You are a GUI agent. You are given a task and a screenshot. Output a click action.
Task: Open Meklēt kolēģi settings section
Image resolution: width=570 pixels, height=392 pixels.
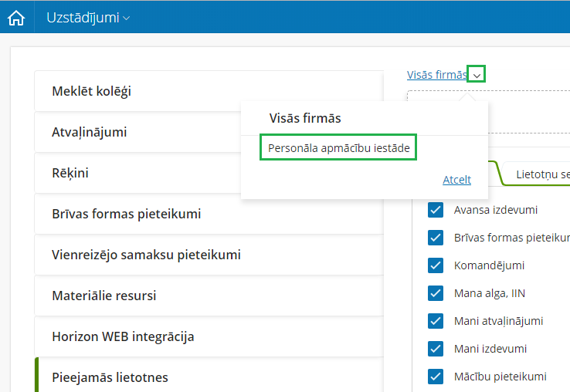click(x=209, y=91)
